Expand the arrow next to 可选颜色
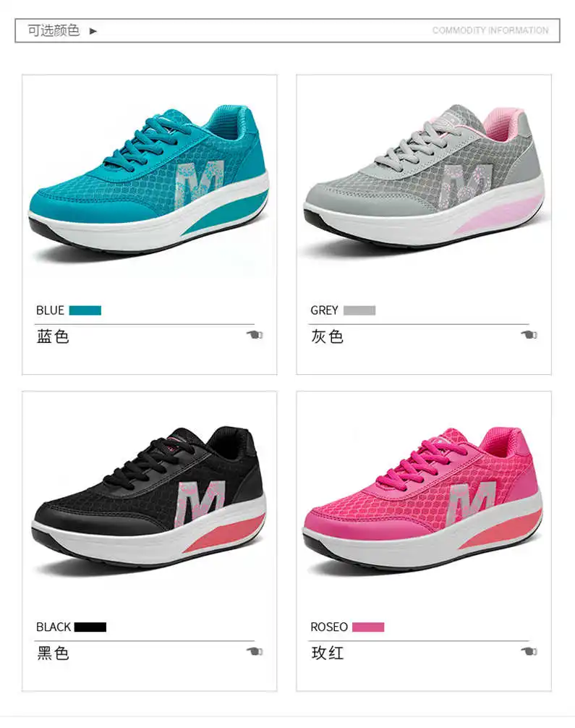575x728 pixels. pyautogui.click(x=93, y=31)
